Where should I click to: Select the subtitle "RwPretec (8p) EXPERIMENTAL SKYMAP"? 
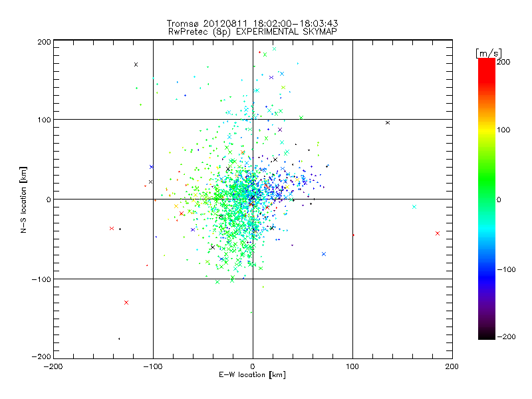point(253,32)
